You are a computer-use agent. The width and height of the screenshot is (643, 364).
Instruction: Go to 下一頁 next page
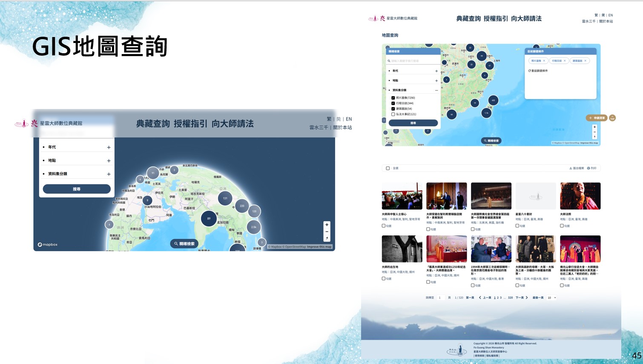522,298
